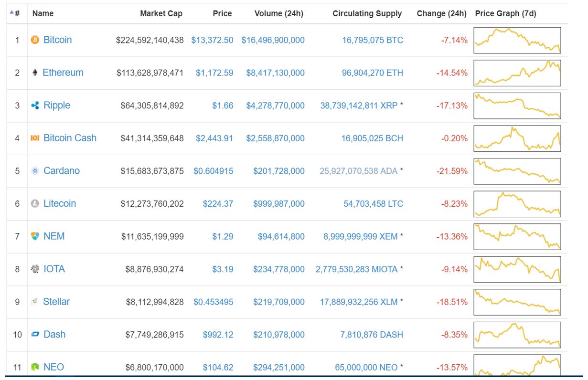Viewport: 588px width, 380px height.
Task: Sort table by Name column header
Action: 43,14
